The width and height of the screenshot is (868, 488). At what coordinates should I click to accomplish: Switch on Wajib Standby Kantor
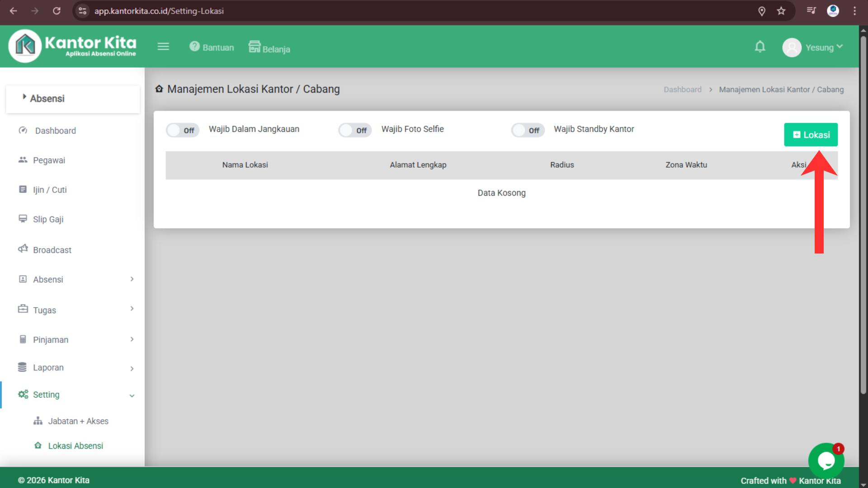[x=528, y=130]
